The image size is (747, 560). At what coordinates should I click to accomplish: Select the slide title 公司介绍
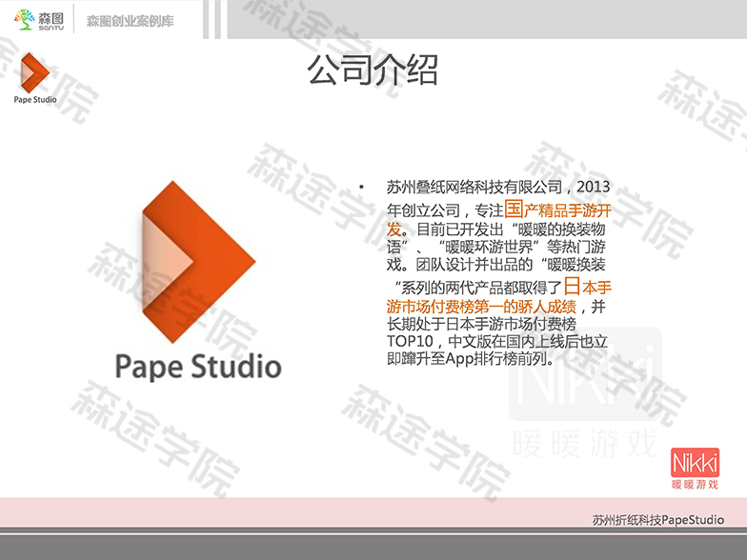[373, 70]
